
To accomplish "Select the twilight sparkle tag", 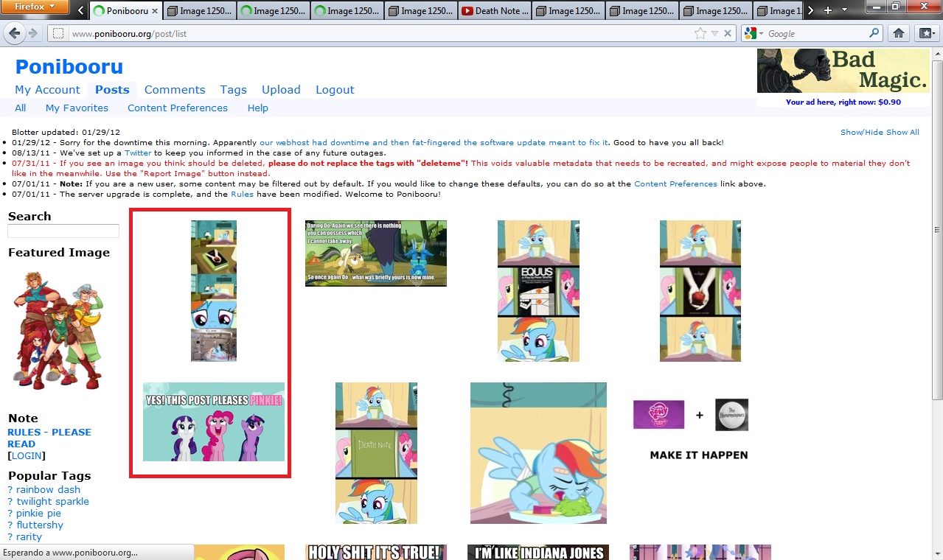I will (52, 501).
